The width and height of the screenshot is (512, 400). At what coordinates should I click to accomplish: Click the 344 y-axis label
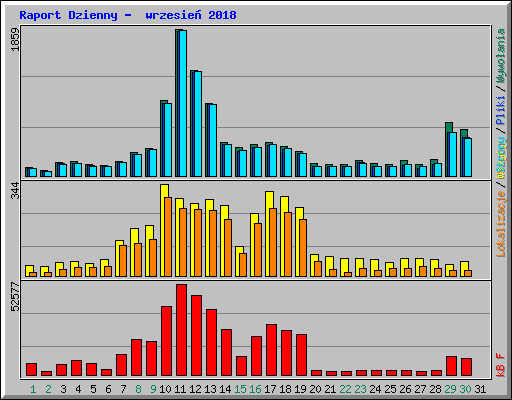click(15, 191)
